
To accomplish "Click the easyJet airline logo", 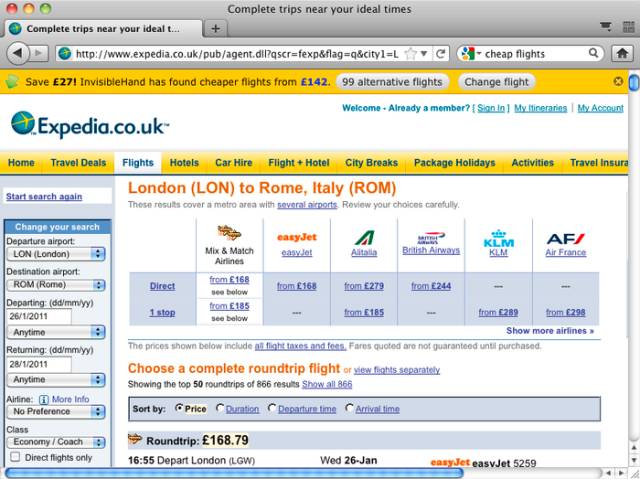I will (297, 237).
